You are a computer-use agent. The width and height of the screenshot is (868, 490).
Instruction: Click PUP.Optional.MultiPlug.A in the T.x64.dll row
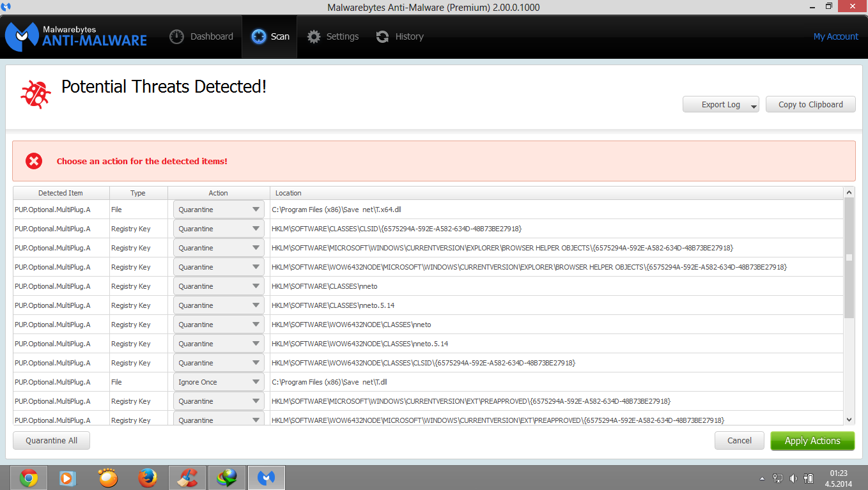pyautogui.click(x=53, y=210)
